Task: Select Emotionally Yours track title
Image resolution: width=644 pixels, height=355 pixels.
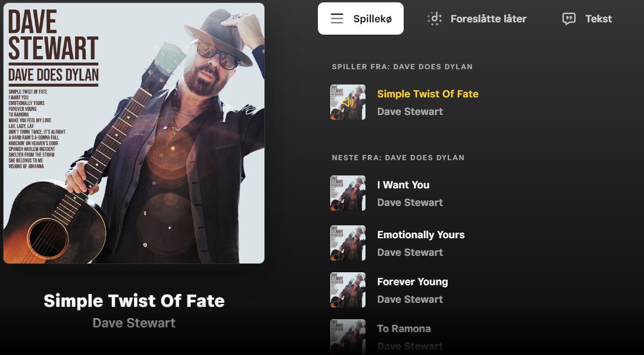Action: pyautogui.click(x=421, y=235)
